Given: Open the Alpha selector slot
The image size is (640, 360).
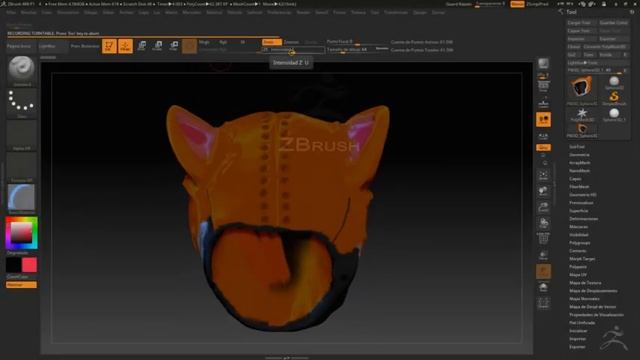Looking at the screenshot, I should pos(22,135).
